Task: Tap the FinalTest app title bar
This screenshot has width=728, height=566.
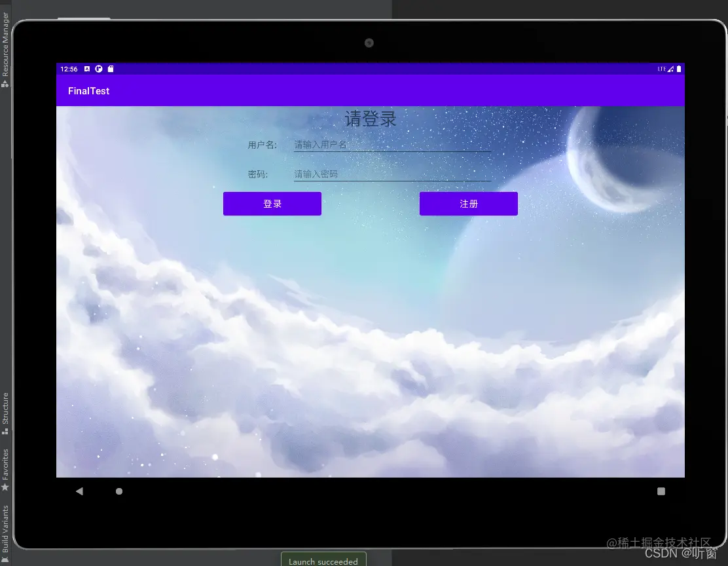Action: 88,91
